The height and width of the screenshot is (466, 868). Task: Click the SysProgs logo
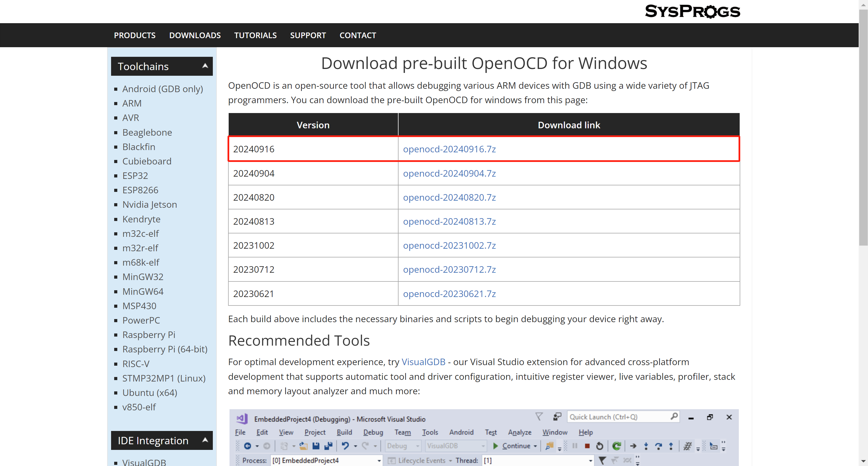point(692,11)
